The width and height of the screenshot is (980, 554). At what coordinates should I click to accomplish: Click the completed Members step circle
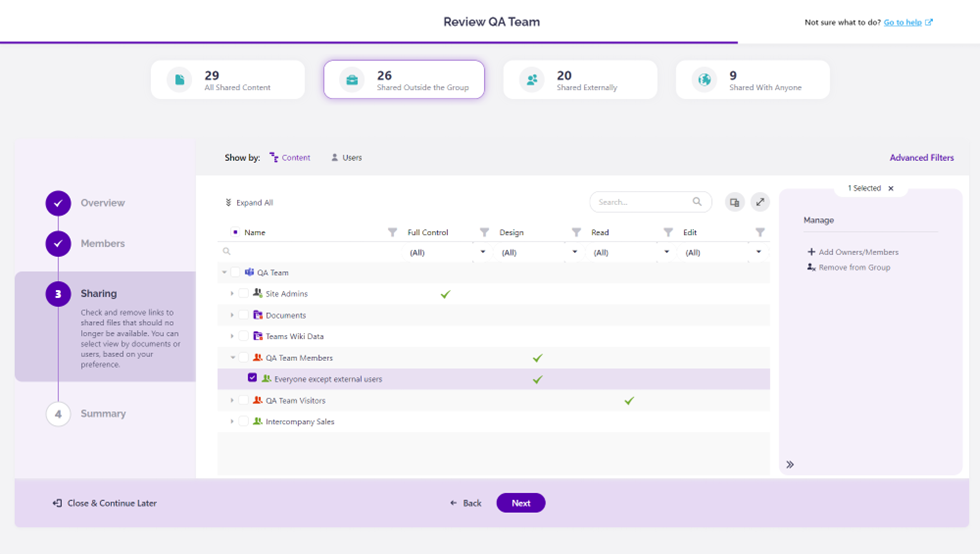tap(58, 244)
